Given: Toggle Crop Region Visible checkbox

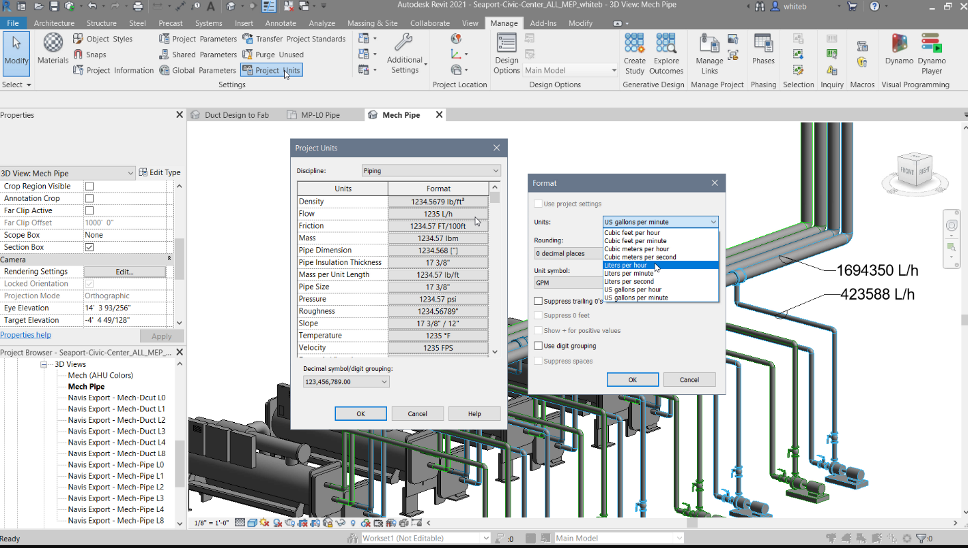Looking at the screenshot, I should (89, 186).
